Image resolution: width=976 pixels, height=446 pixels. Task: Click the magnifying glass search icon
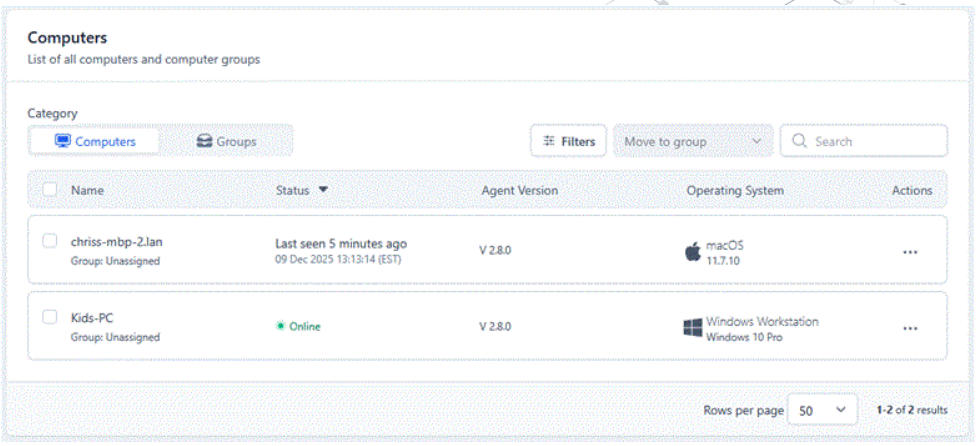[800, 142]
